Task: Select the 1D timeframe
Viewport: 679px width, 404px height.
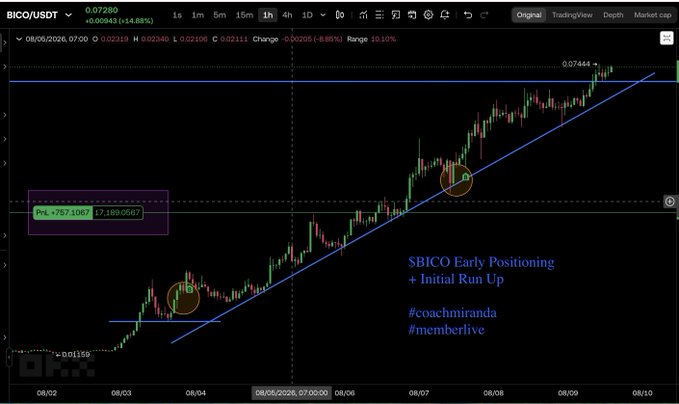Action: [307, 15]
